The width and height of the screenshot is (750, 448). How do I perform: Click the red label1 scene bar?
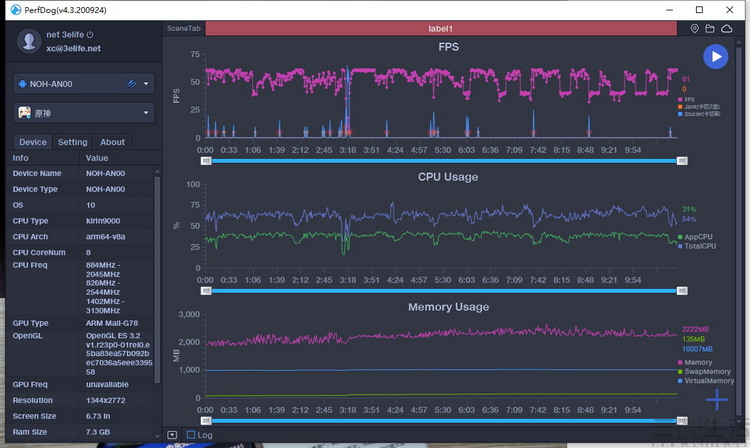pos(441,29)
